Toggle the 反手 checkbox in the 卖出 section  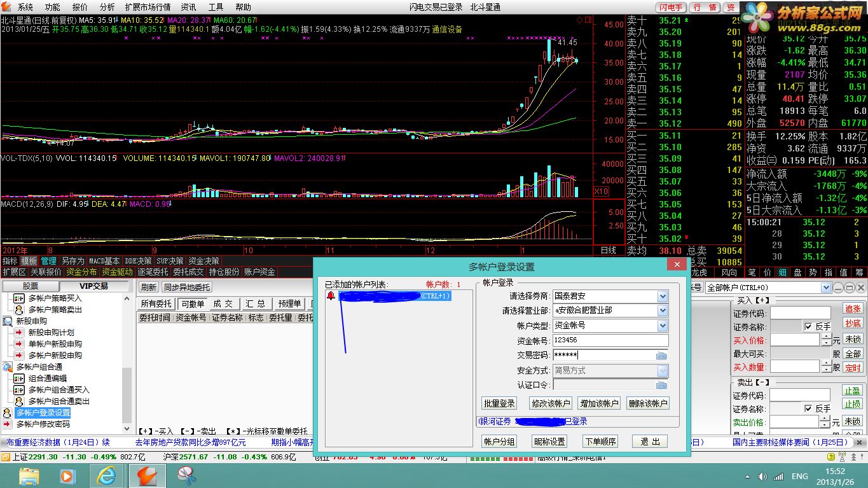(808, 408)
